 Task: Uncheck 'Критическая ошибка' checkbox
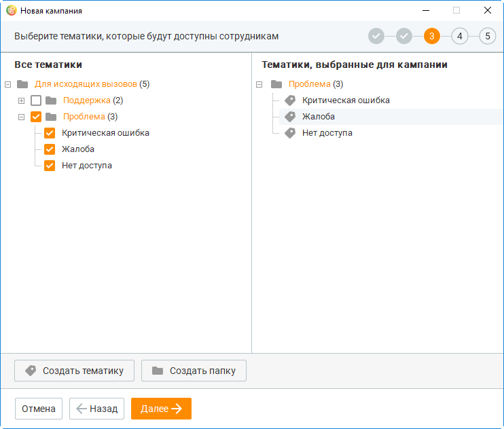pyautogui.click(x=50, y=133)
